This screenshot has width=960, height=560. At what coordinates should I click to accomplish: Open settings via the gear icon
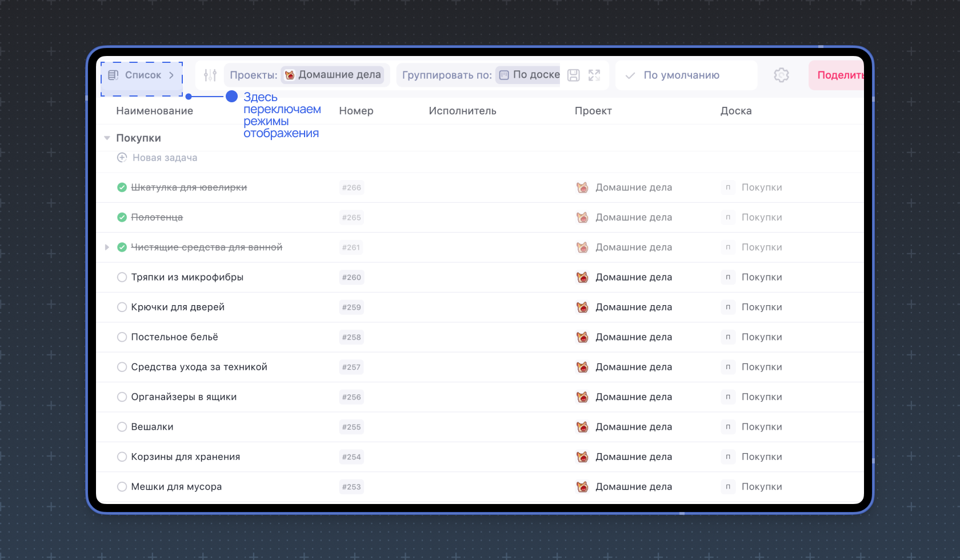click(781, 75)
